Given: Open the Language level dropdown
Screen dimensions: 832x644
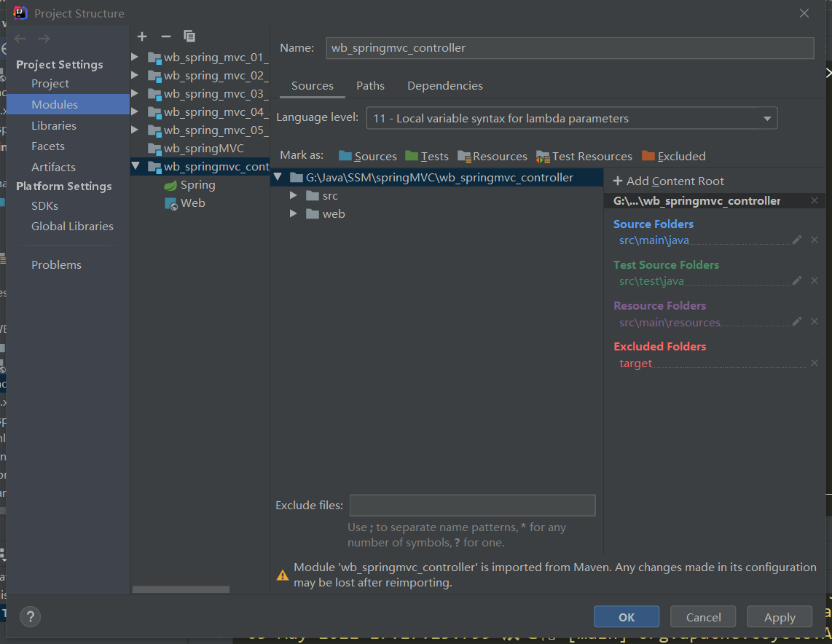Looking at the screenshot, I should point(767,118).
